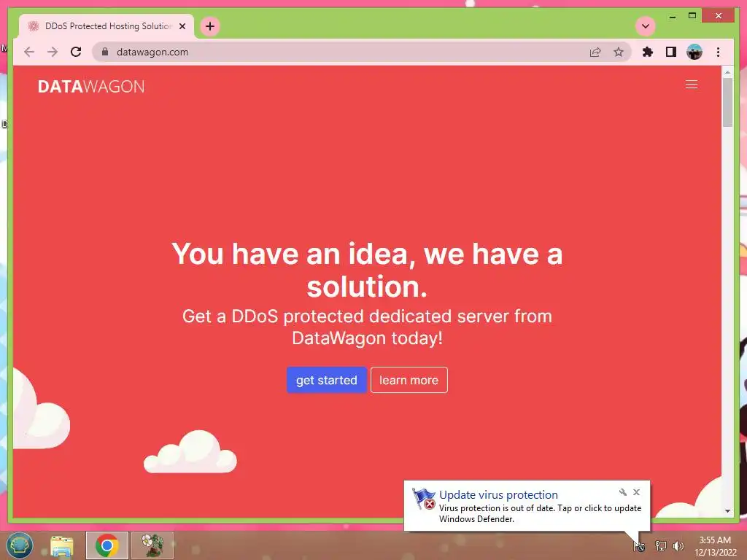Toggle the Chrome side panel
747x560 pixels.
(671, 52)
